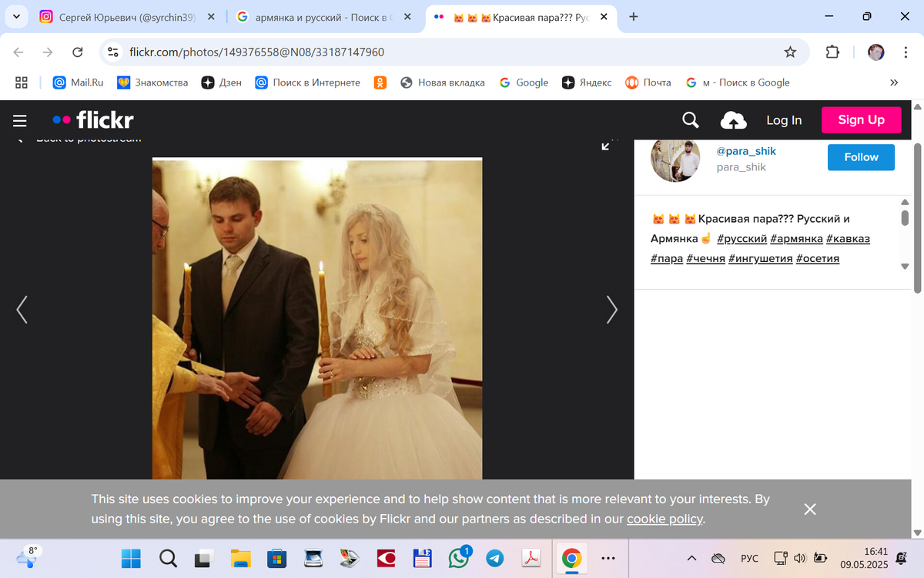Go to the next photo arrow
This screenshot has height=578, width=924.
[x=611, y=309]
